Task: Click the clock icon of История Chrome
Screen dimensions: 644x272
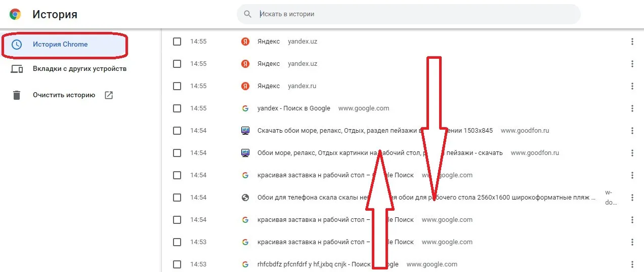Action: point(17,45)
